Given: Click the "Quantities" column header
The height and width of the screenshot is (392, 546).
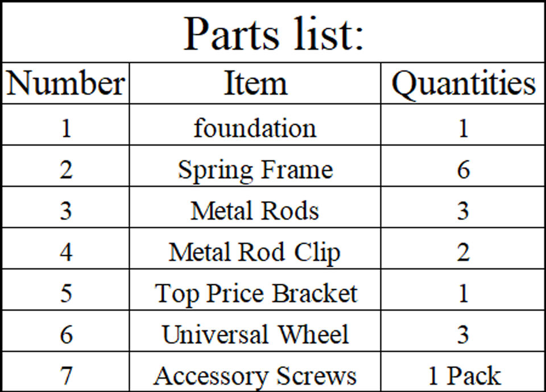Looking at the screenshot, I should (x=463, y=84).
